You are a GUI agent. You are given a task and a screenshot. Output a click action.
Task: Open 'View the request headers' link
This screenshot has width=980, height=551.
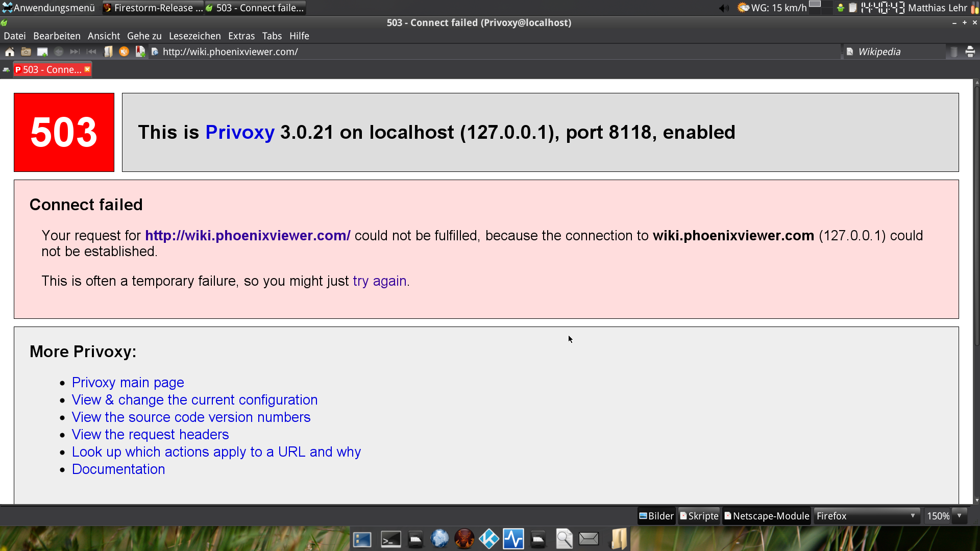point(150,435)
